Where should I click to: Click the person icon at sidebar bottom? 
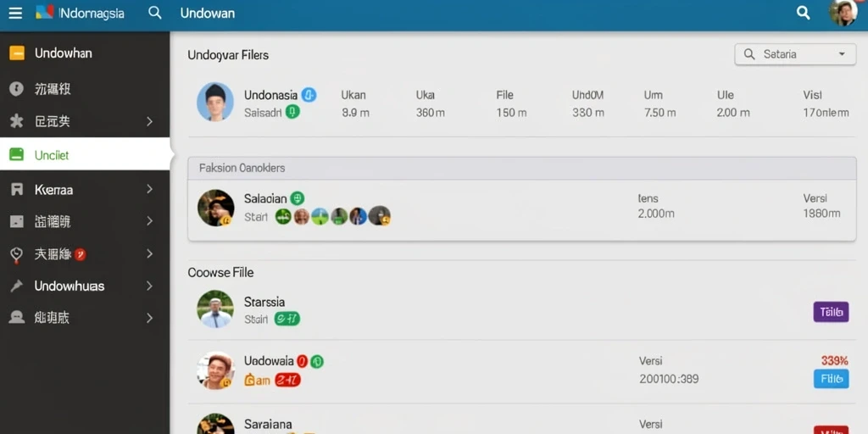[x=17, y=317]
